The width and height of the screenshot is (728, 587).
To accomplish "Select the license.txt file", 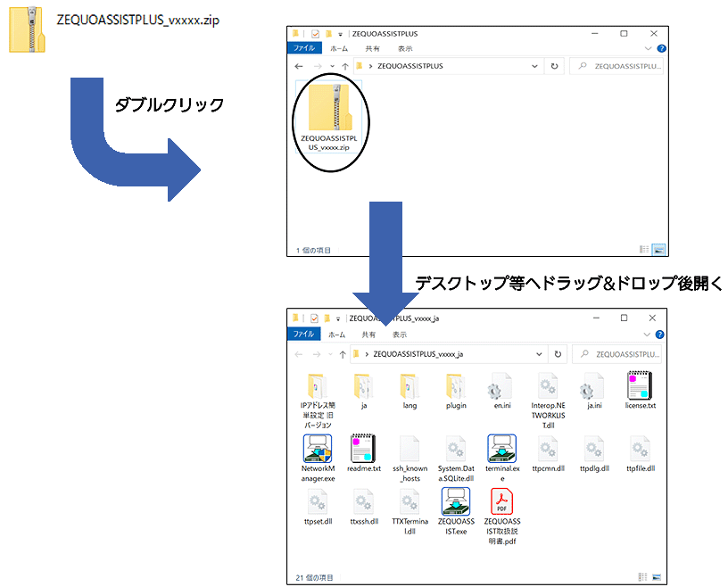I will pyautogui.click(x=640, y=386).
